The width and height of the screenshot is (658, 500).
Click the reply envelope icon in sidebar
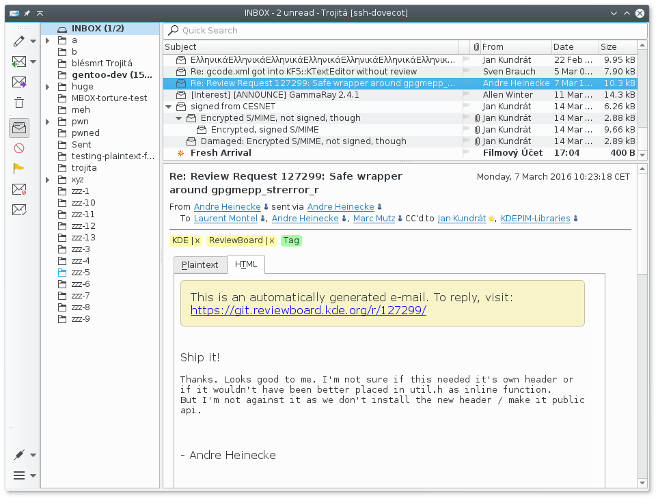click(19, 62)
